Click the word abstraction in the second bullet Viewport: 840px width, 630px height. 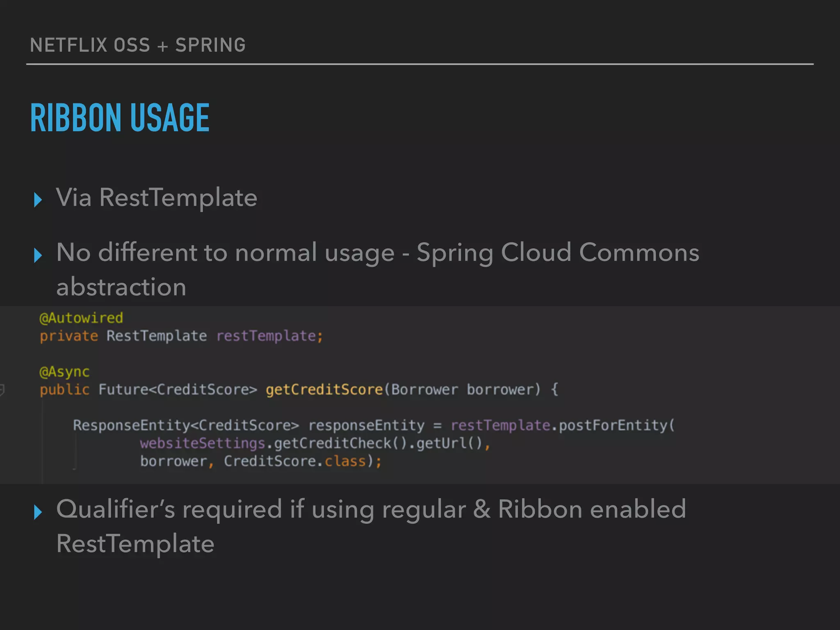click(121, 287)
